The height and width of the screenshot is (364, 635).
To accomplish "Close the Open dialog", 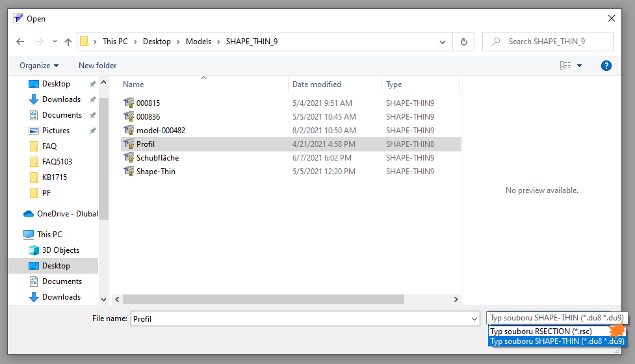I will point(612,19).
